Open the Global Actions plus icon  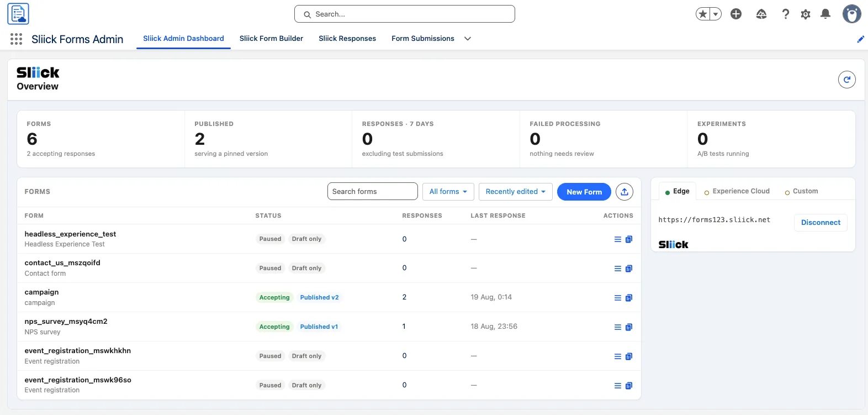[736, 14]
